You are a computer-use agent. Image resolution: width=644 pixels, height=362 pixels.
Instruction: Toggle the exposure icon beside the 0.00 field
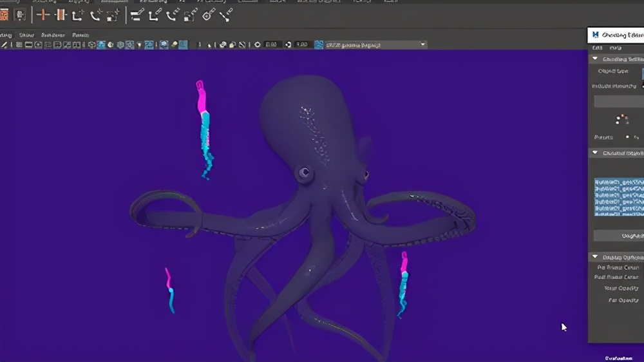click(258, 45)
